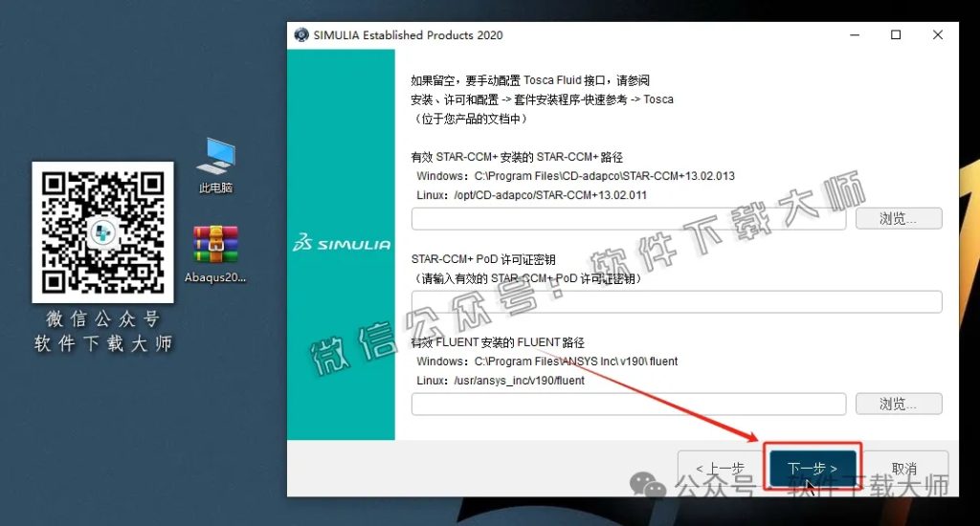980x526 pixels.
Task: Click the Linux /opt/CD-adapco example path text
Action: [x=532, y=195]
